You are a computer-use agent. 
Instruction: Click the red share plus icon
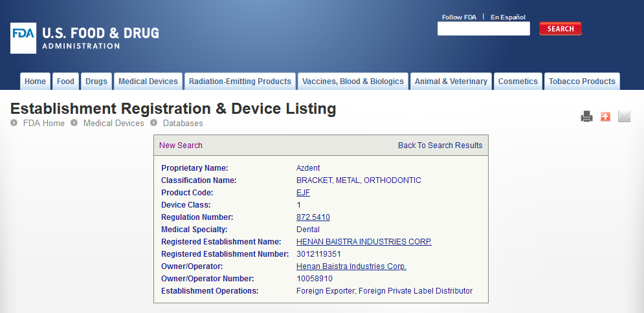605,117
